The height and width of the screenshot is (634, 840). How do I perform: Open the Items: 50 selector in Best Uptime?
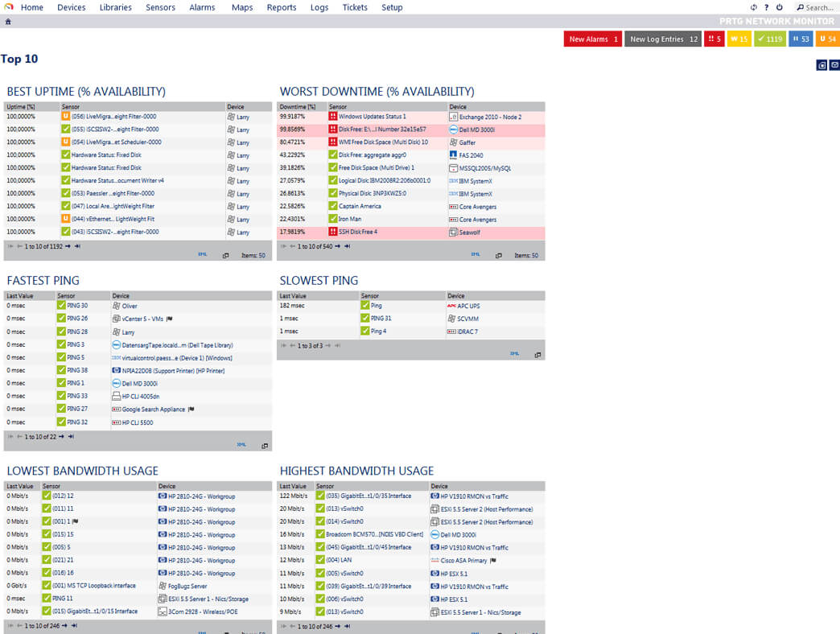pos(253,255)
